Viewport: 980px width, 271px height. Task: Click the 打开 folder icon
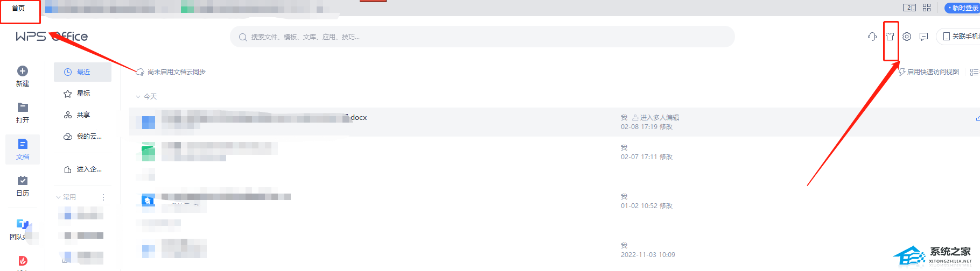[x=23, y=108]
